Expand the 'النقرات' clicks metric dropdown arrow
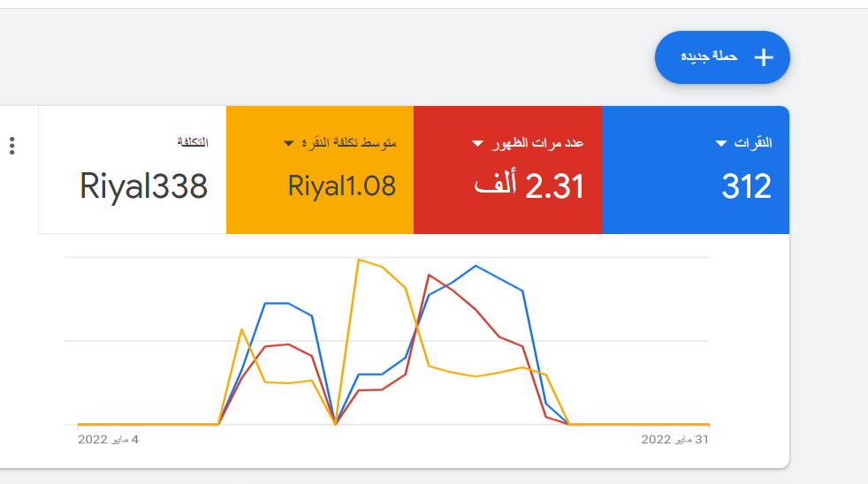 pyautogui.click(x=721, y=144)
